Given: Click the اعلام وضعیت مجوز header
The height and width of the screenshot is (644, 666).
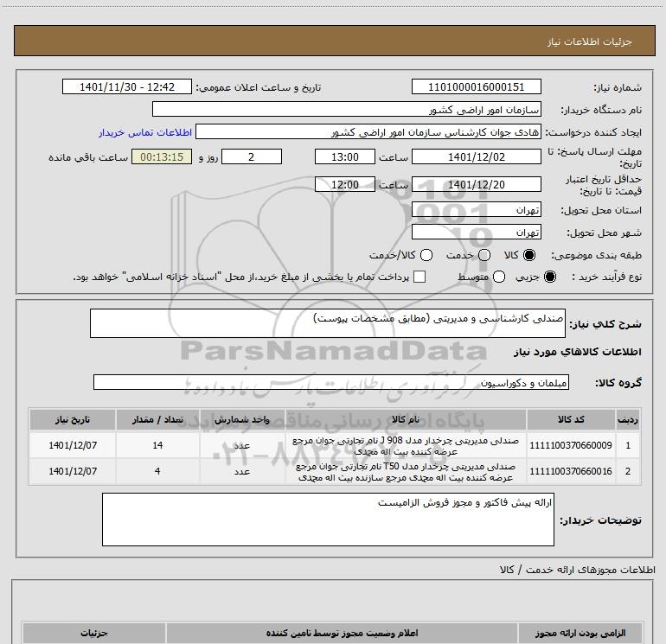Looking at the screenshot, I should (x=342, y=633).
